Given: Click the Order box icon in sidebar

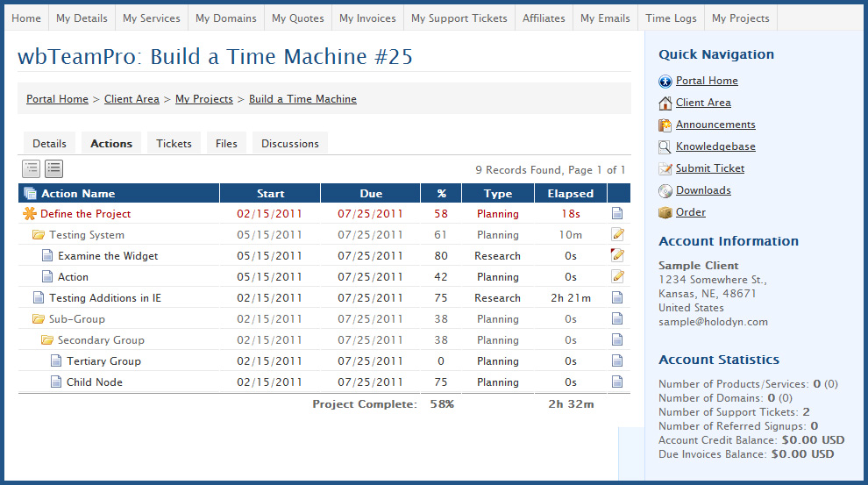Looking at the screenshot, I should (x=665, y=212).
